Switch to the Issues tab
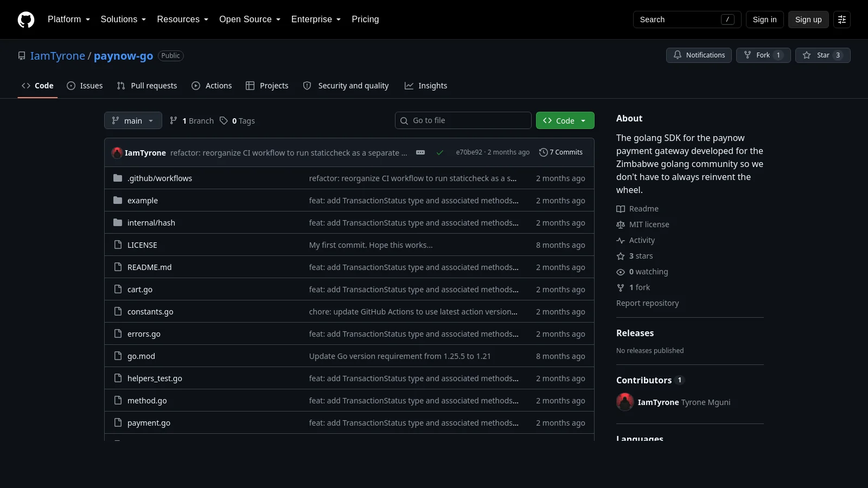868x488 pixels. [85, 86]
